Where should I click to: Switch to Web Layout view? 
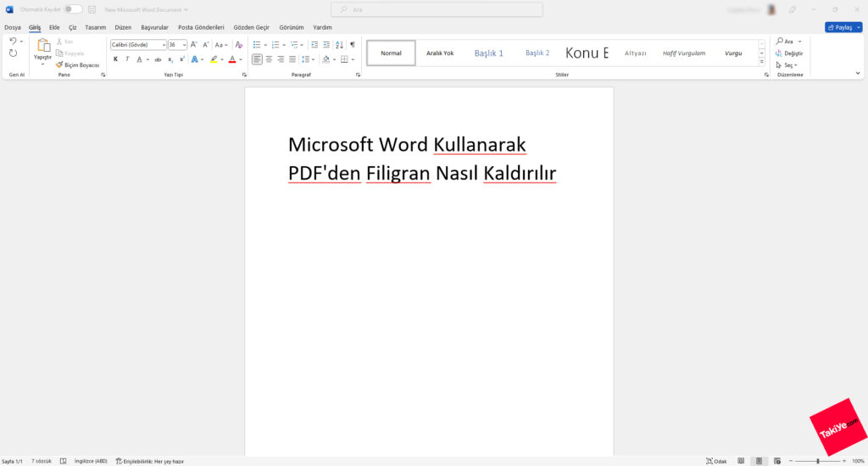pyautogui.click(x=777, y=461)
